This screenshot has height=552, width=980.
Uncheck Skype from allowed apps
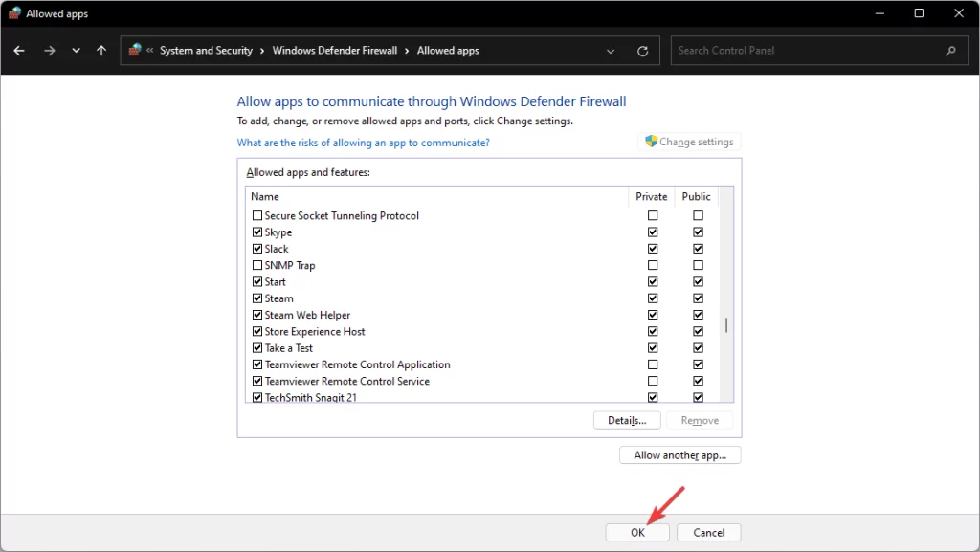pyautogui.click(x=256, y=232)
